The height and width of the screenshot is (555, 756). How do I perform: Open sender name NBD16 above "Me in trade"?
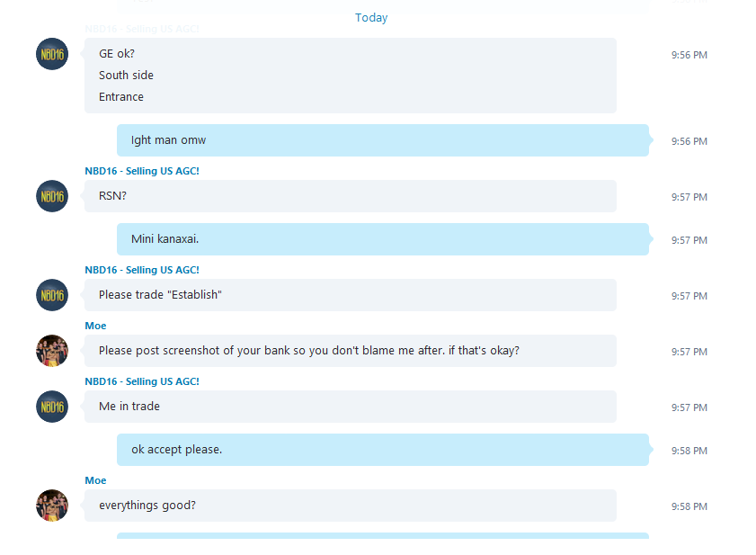[142, 381]
